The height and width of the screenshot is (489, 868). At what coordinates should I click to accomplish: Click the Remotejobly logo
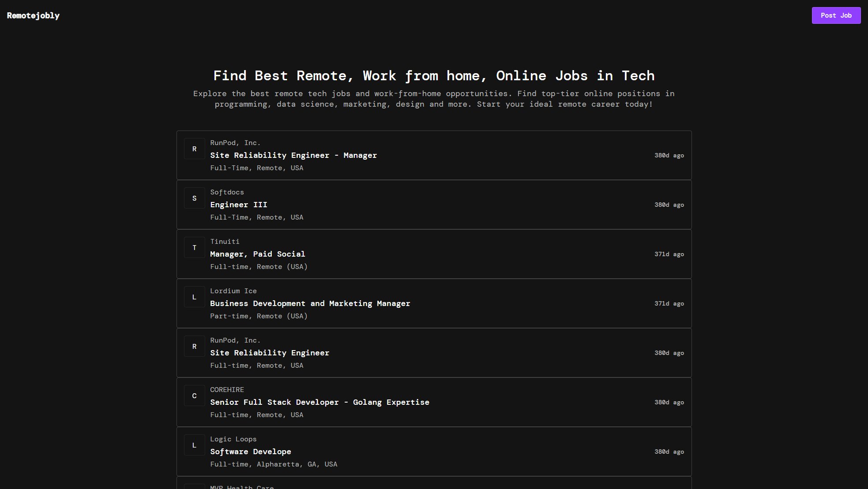coord(33,15)
